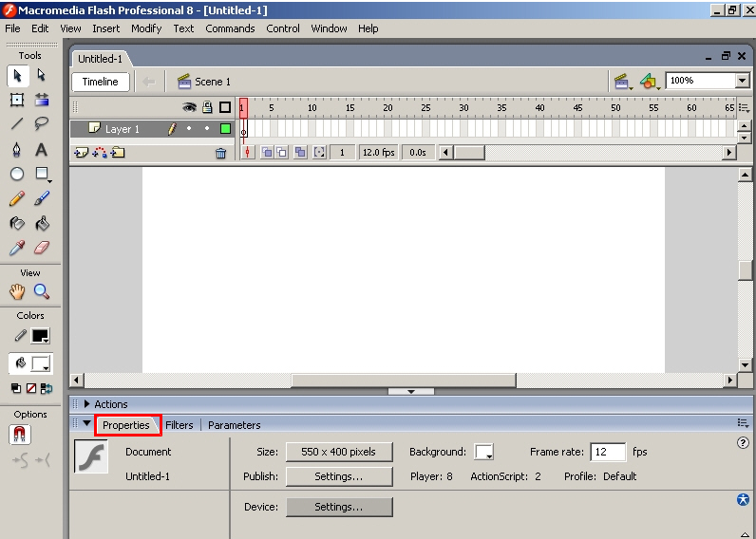This screenshot has height=539, width=756.
Task: Select the Text tool
Action: pos(42,149)
